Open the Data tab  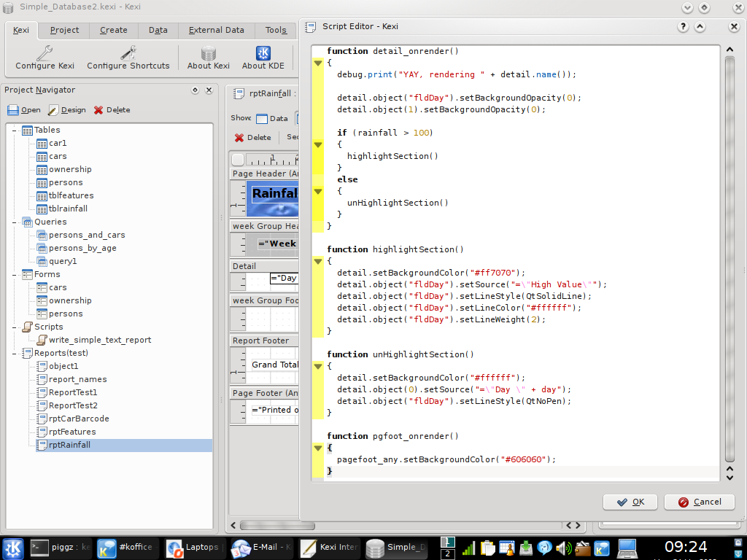click(x=158, y=30)
